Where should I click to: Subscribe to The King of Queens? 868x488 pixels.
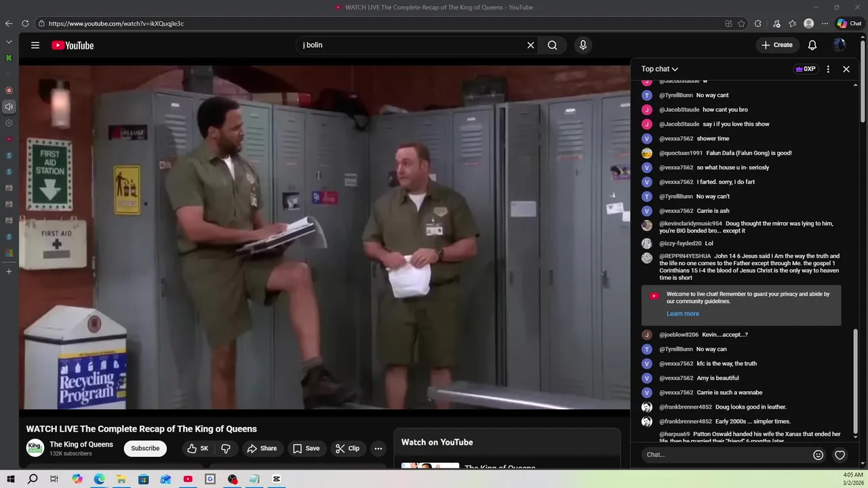(x=145, y=449)
